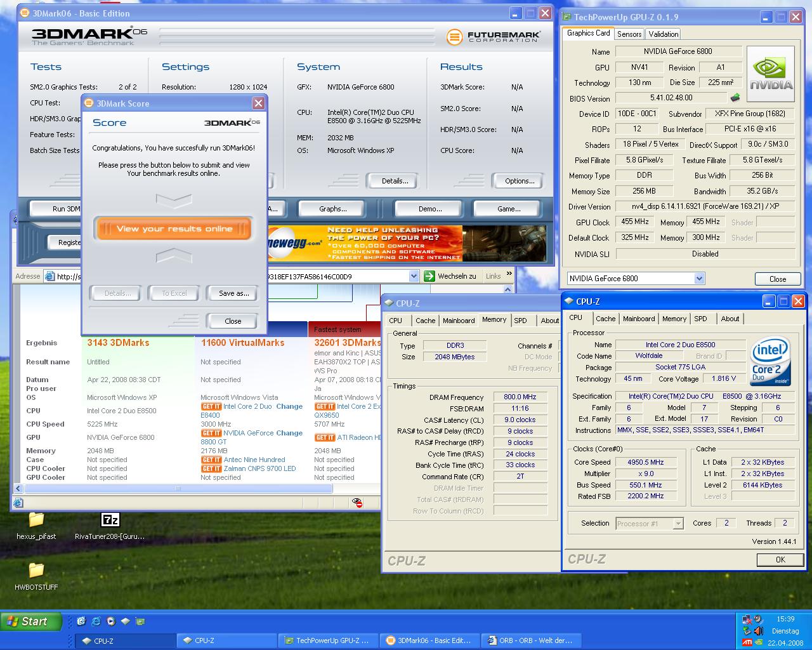
Task: Click the 3143 3DMarks result score
Action: coord(119,343)
